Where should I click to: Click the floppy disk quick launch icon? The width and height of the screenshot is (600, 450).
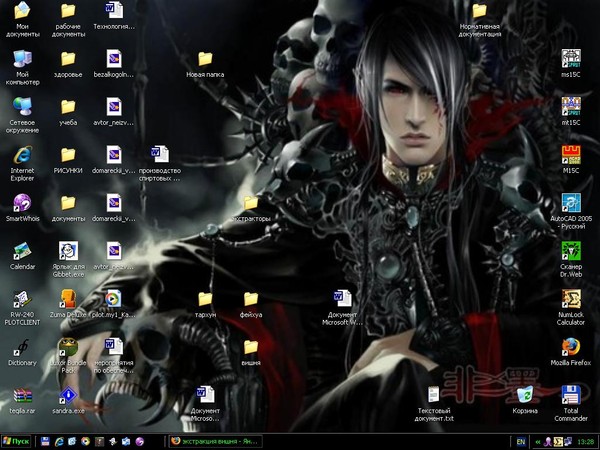click(45, 442)
